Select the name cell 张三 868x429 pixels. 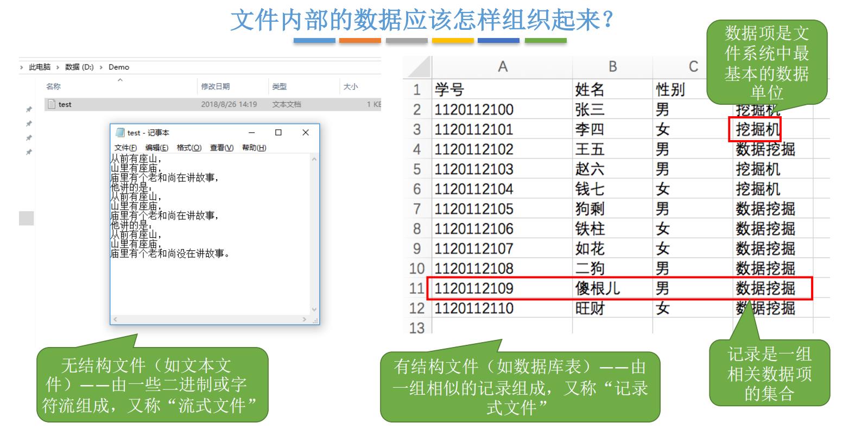coord(612,110)
